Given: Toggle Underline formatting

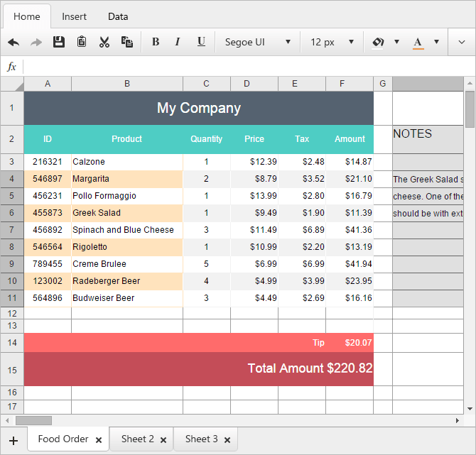Looking at the screenshot, I should click(201, 42).
